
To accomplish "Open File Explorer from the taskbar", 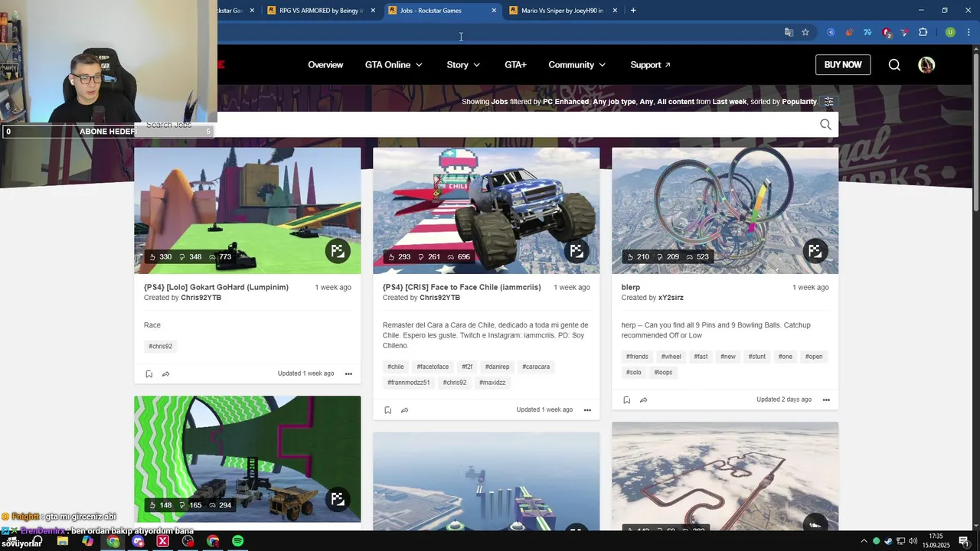I will coord(63,541).
